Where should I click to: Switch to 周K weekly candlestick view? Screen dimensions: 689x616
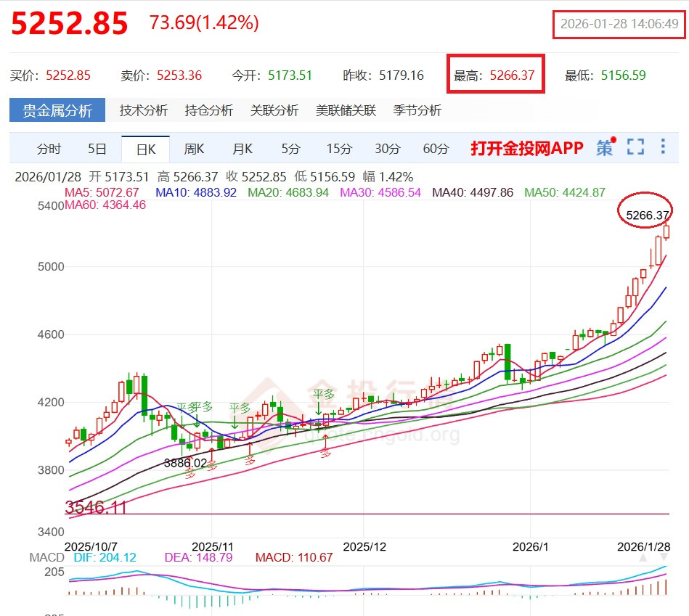(194, 149)
